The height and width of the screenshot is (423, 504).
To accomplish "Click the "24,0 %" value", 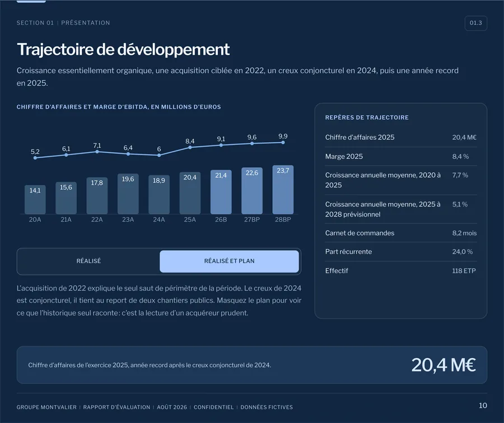I will [462, 251].
